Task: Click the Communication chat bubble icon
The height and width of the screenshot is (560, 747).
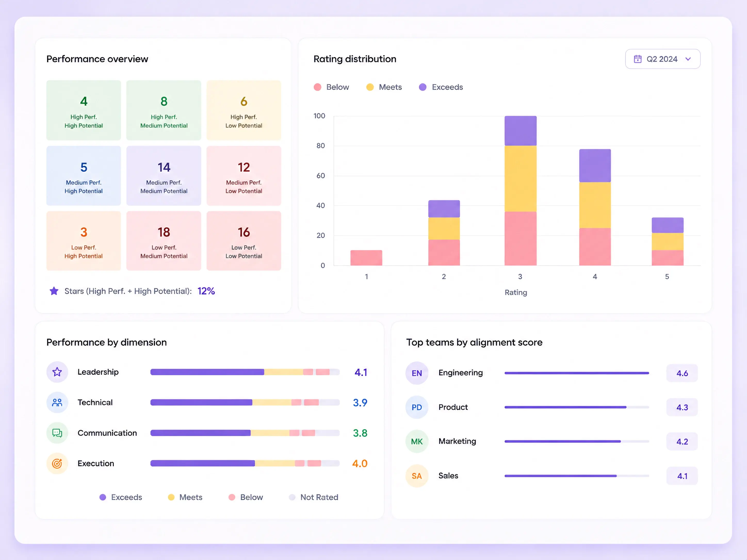Action: (x=57, y=433)
